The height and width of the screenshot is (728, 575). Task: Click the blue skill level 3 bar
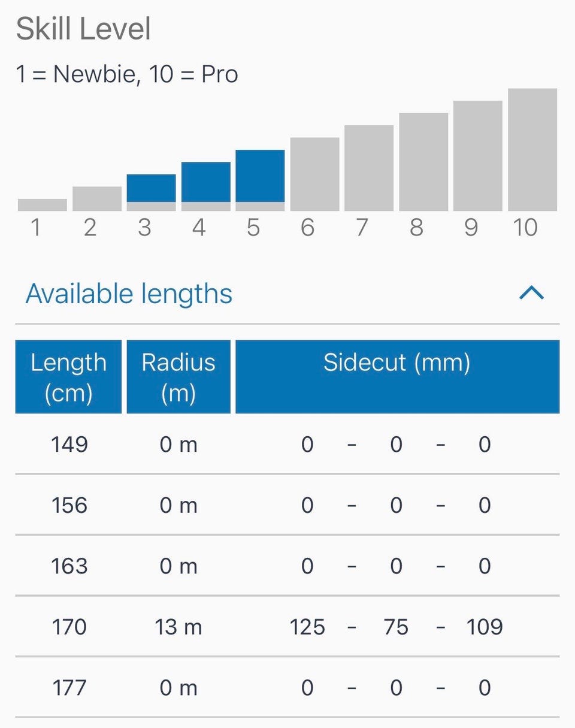(x=151, y=189)
